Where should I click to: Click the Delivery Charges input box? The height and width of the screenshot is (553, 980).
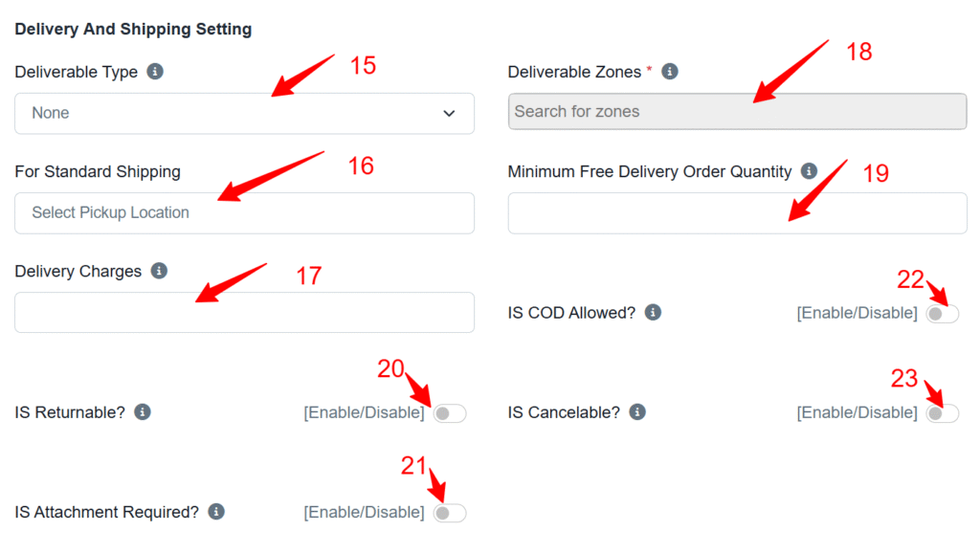(x=244, y=313)
